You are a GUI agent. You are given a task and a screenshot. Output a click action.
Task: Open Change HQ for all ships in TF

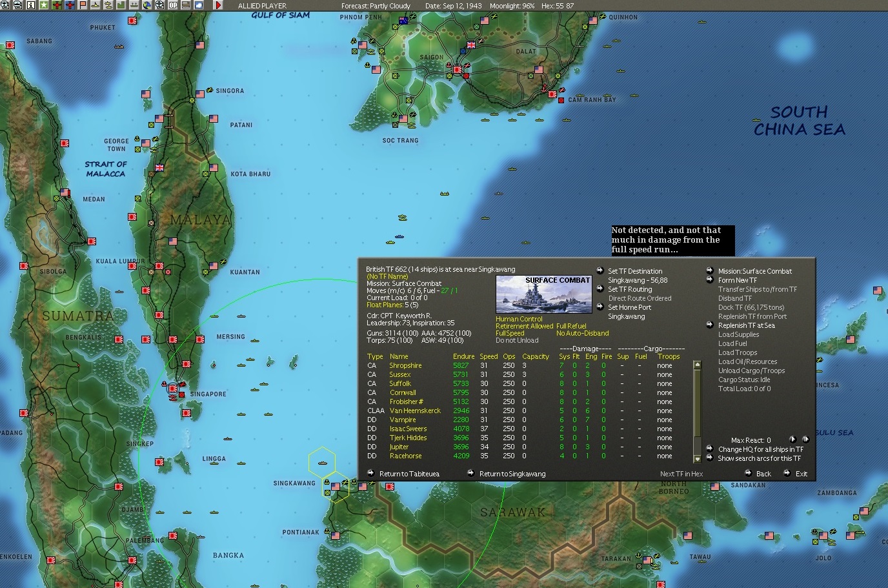coord(761,449)
